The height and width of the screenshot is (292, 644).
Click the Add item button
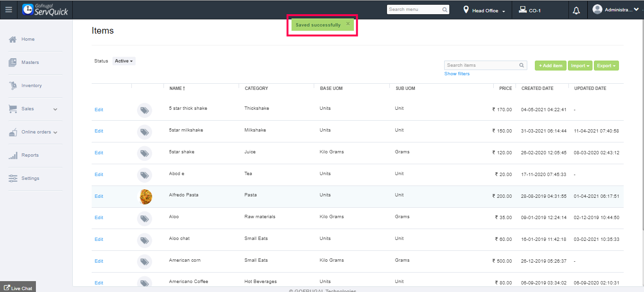coord(550,66)
